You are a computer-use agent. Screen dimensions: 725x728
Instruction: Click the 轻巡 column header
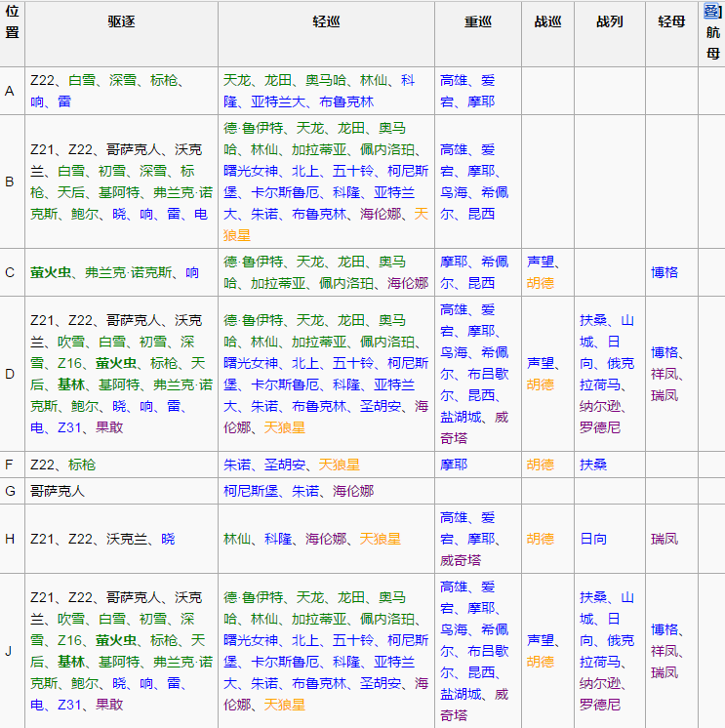point(326,21)
